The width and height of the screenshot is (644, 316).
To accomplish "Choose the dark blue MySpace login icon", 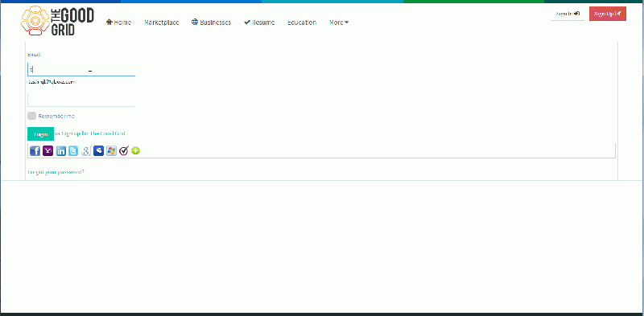I will click(x=98, y=151).
